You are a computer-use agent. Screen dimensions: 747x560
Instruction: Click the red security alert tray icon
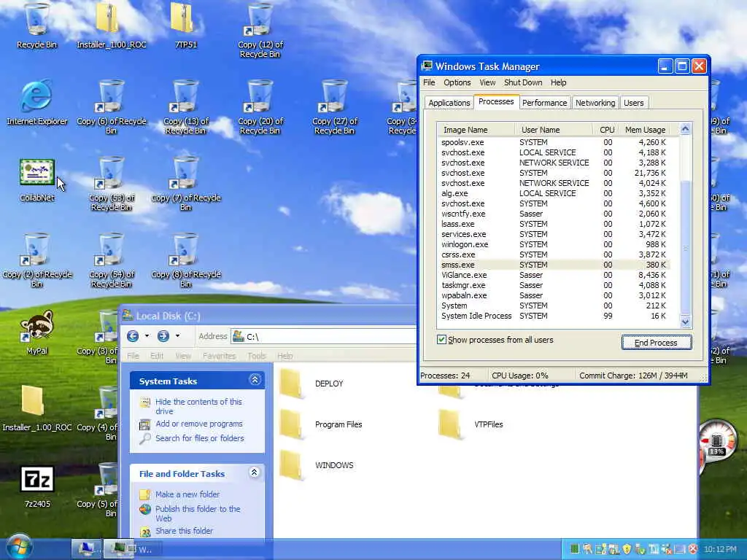(693, 549)
